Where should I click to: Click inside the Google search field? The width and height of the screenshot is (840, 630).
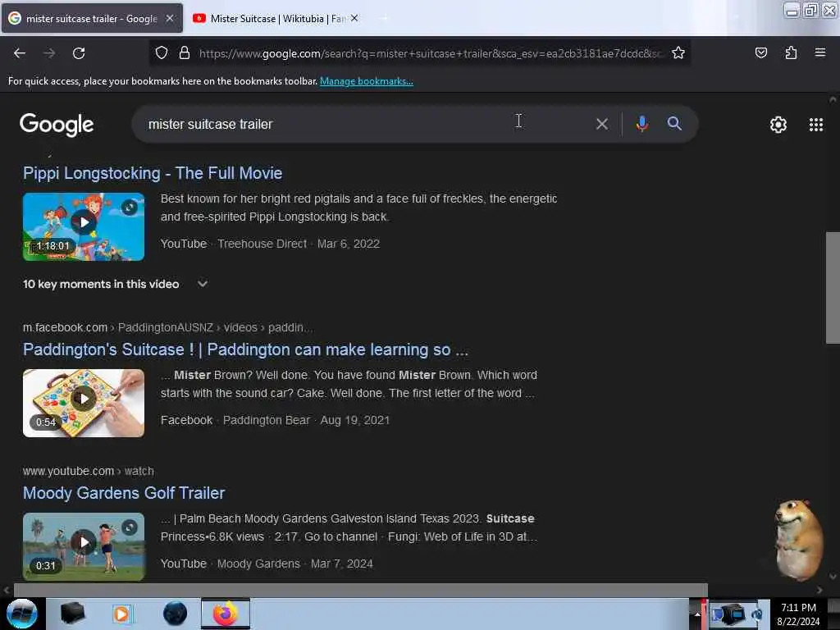tap(364, 125)
